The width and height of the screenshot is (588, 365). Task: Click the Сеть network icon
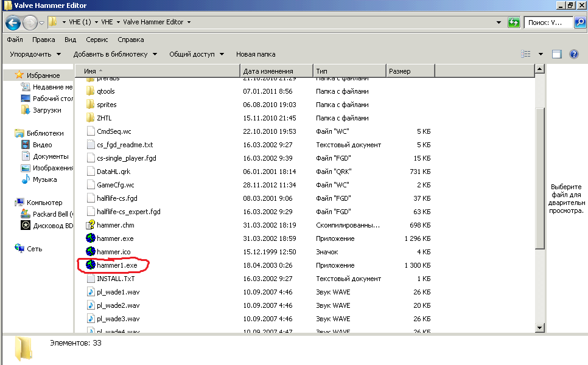(x=19, y=248)
